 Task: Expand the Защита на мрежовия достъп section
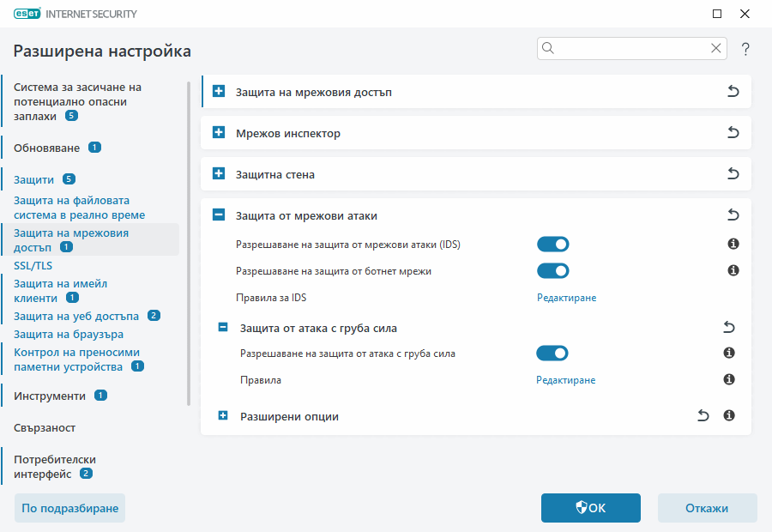(219, 92)
